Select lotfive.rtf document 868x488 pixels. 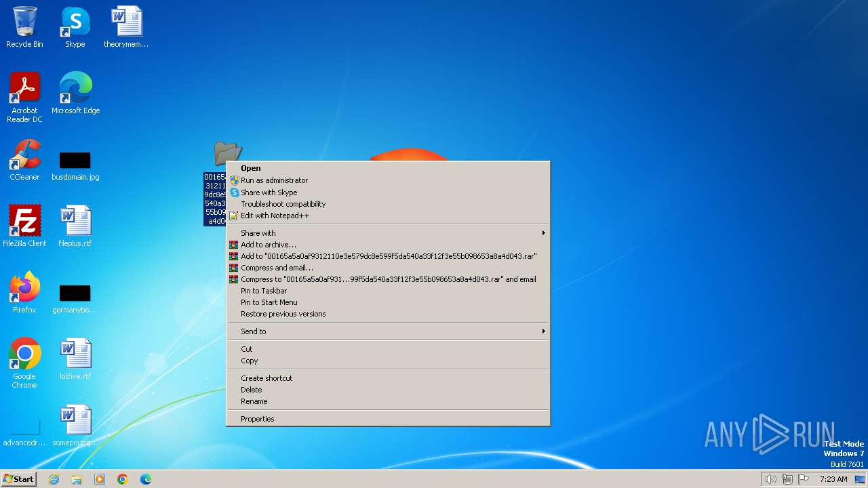(75, 359)
